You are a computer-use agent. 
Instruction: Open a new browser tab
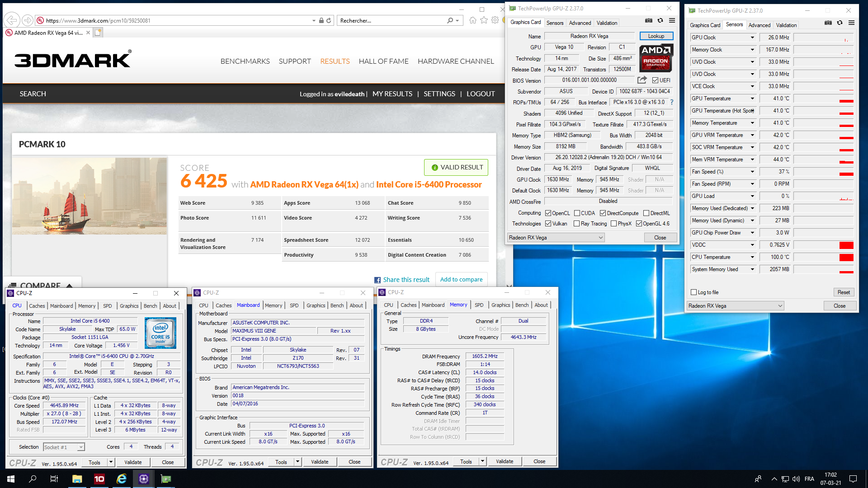tap(98, 32)
